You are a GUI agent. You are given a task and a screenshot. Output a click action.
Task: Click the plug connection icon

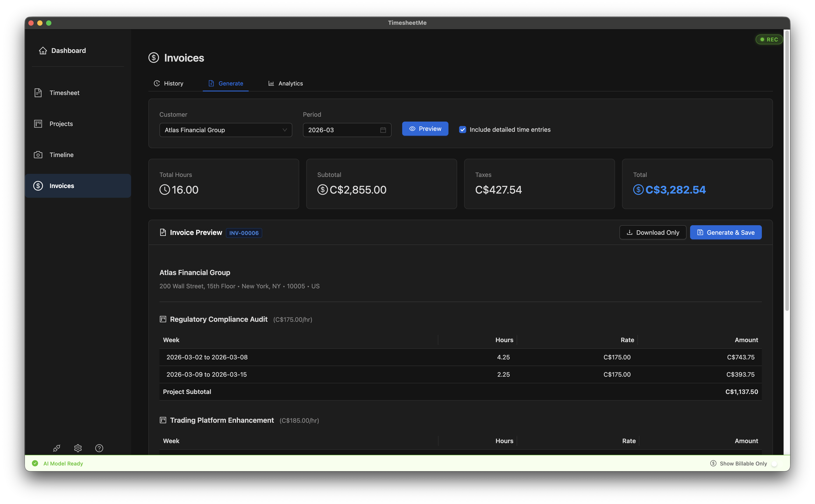(x=57, y=448)
